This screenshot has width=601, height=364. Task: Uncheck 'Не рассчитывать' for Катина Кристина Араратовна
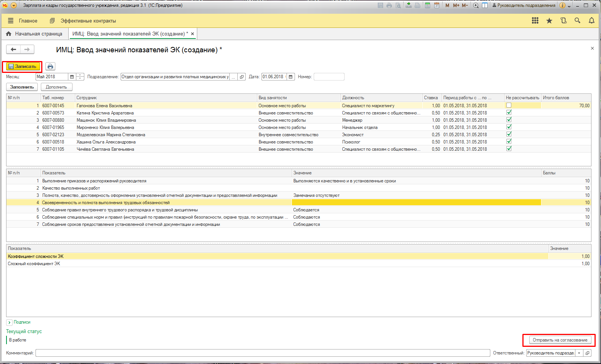[x=509, y=113]
